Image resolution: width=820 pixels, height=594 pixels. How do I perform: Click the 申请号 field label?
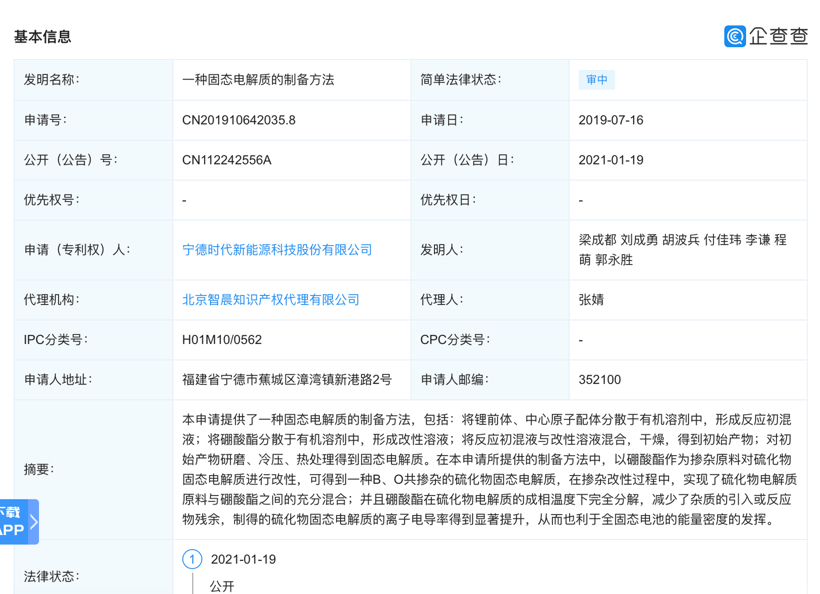[x=45, y=120]
